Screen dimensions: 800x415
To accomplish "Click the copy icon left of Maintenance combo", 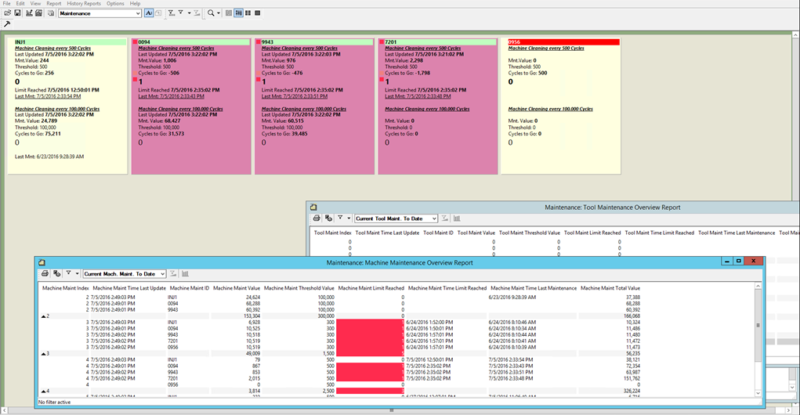I will (51, 13).
